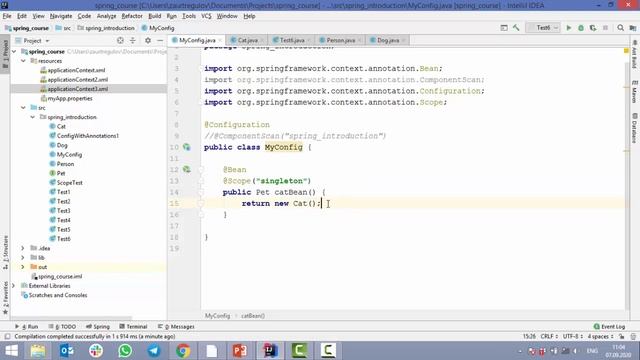Screen dimensions: 640x360
Task: Start debugging with the bug icon
Action: [581, 28]
